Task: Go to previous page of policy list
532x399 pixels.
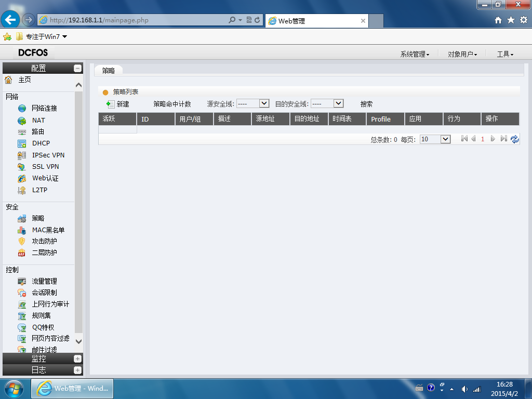Action: [x=473, y=138]
